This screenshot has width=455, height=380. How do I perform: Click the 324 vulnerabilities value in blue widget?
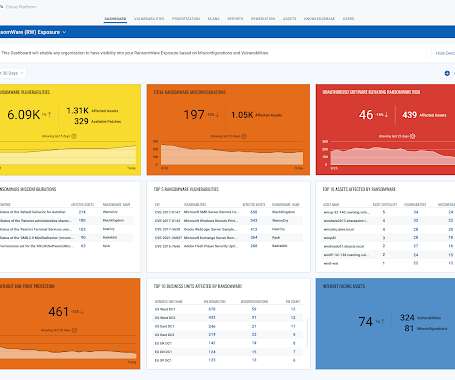407,317
